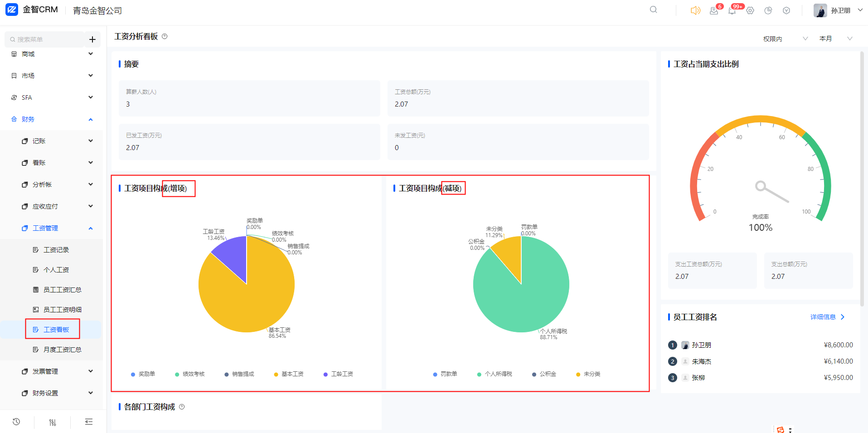Click the 金智CRM logo icon
Screen dimensions: 868x433
[12, 10]
